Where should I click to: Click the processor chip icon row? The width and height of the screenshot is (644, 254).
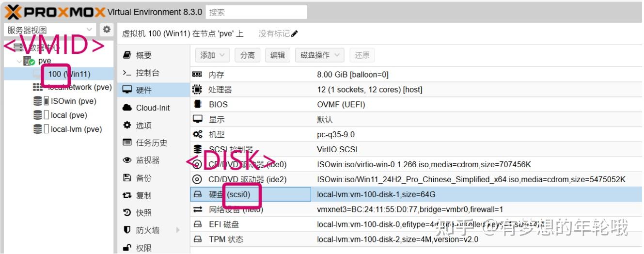197,90
